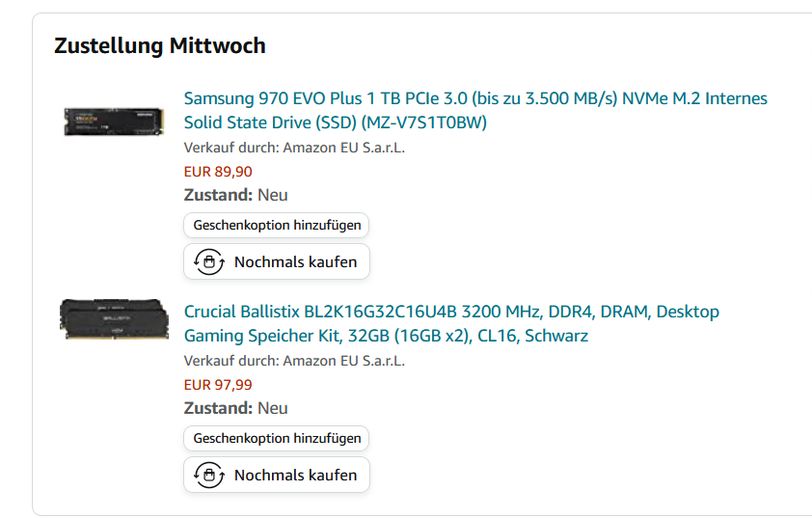Click the EUR 97,99 price
Screen dimensions: 812x518
point(218,385)
